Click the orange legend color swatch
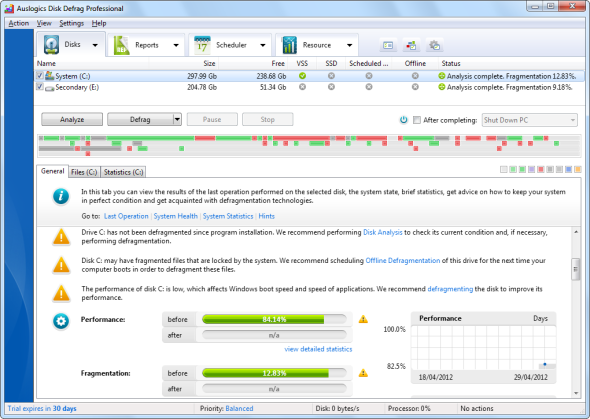The width and height of the screenshot is (590, 419). [578, 170]
